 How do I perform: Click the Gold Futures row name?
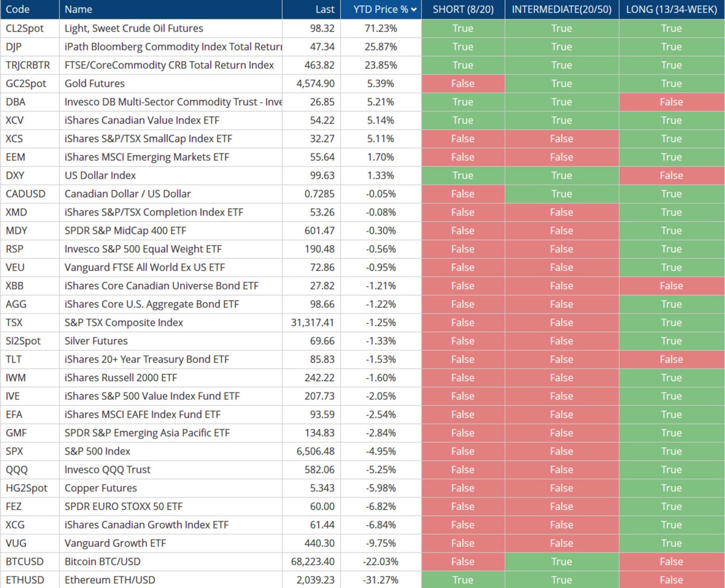point(94,83)
